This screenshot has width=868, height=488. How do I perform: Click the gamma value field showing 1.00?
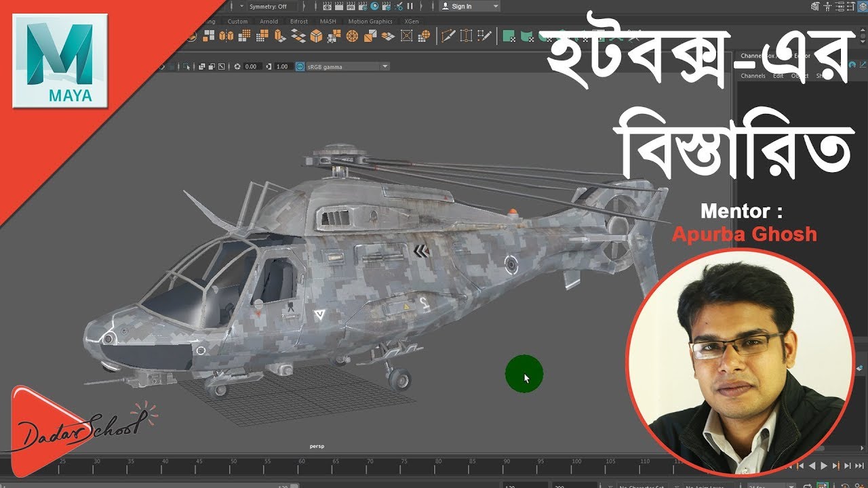[282, 66]
